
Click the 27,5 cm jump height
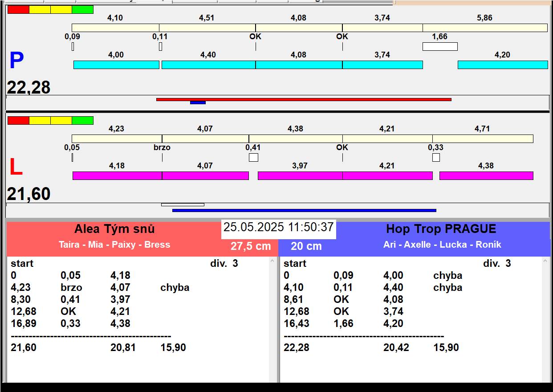click(251, 246)
